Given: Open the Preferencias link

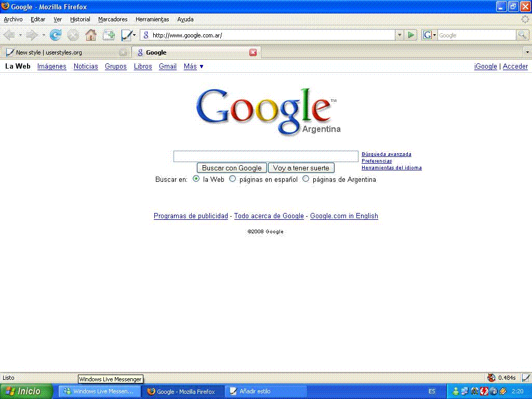Looking at the screenshot, I should point(377,161).
